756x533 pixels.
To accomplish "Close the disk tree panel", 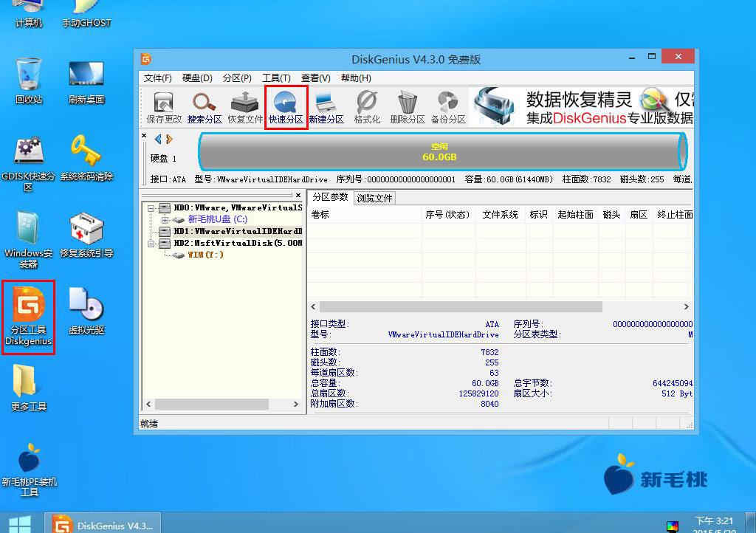I will (x=298, y=195).
